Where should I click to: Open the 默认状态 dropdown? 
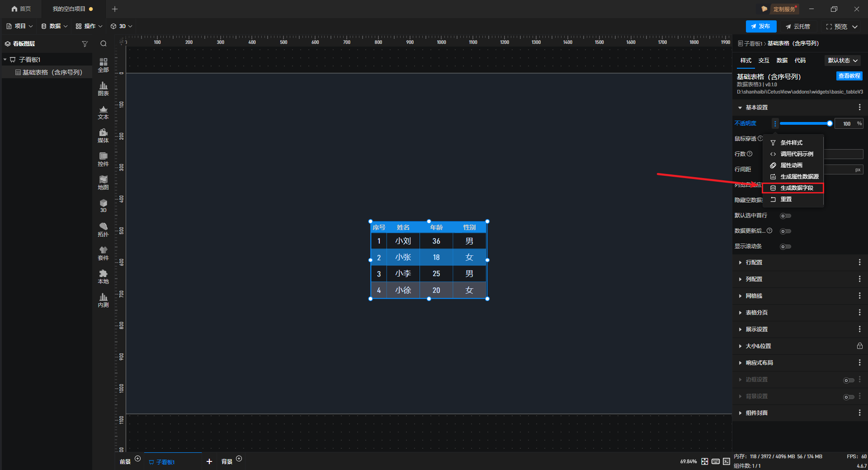(x=843, y=61)
